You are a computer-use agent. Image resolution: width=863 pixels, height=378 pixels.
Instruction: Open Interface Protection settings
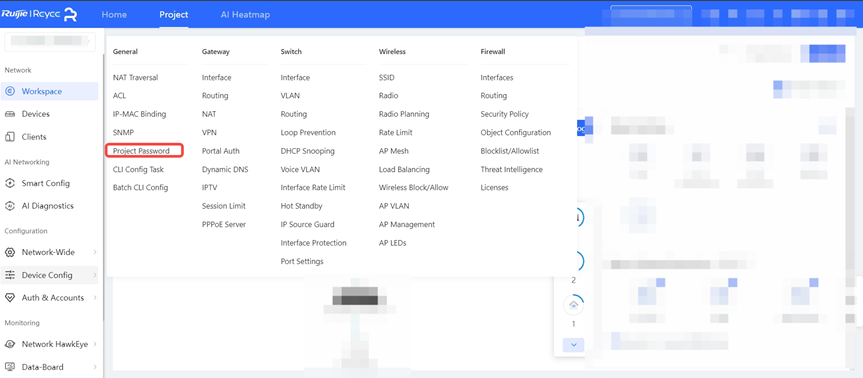click(x=314, y=243)
